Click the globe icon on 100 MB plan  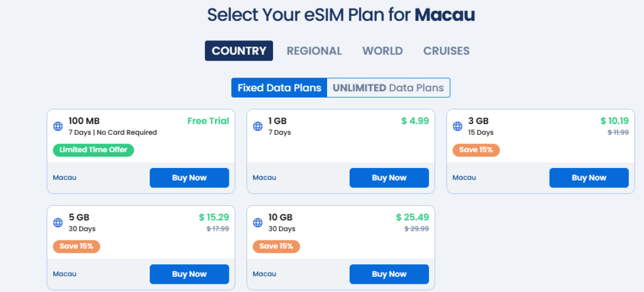pos(58,126)
